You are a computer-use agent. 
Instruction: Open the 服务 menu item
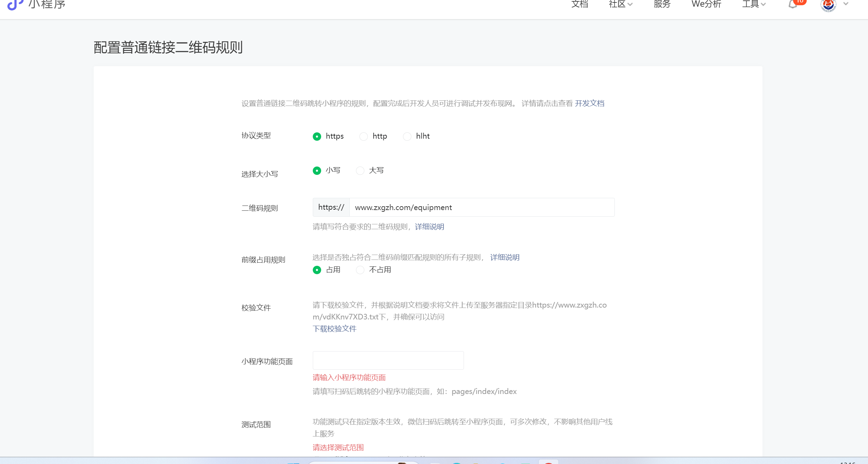[x=662, y=4]
